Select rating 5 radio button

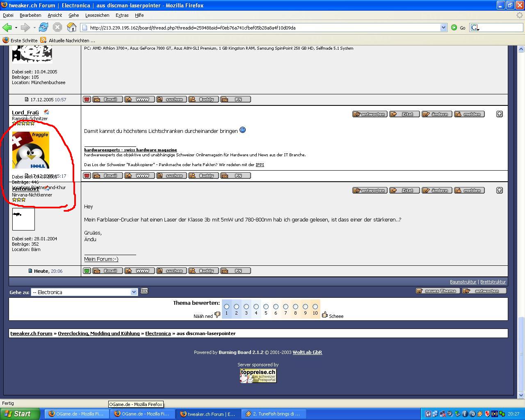266,306
